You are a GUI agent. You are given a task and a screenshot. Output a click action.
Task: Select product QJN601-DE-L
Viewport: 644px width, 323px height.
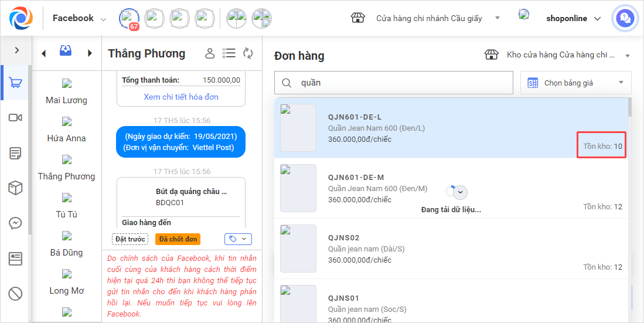pos(451,128)
